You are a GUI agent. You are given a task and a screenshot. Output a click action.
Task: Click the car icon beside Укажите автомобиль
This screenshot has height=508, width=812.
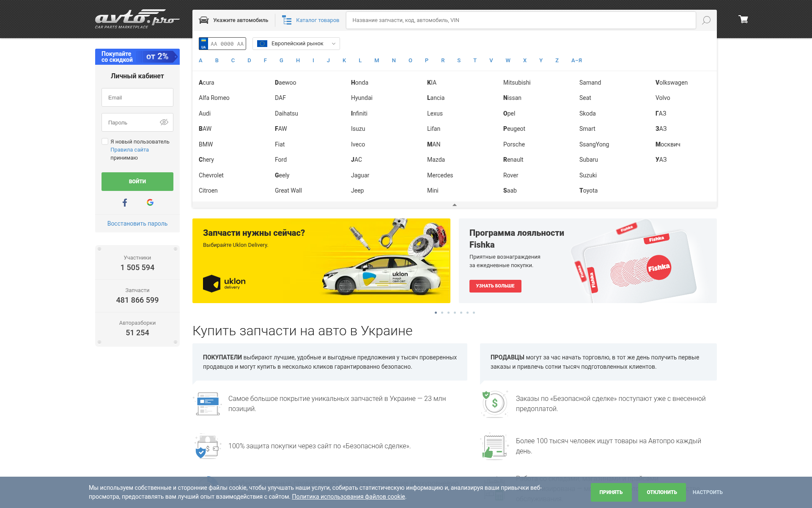coord(204,20)
